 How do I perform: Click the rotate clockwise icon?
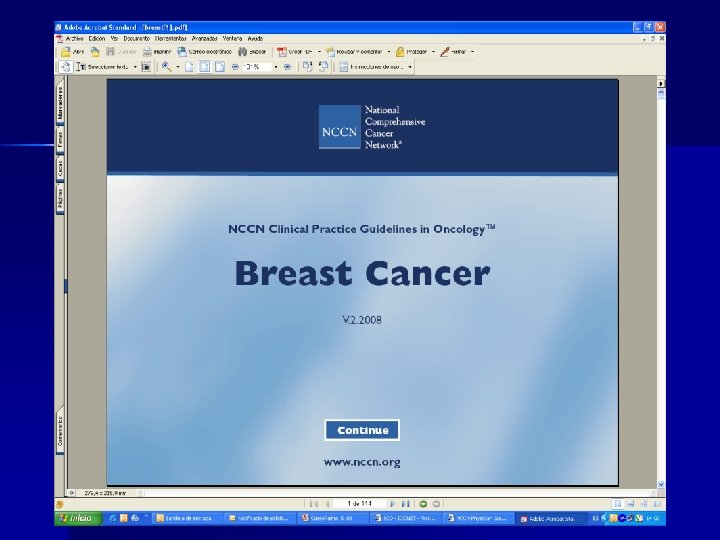[x=307, y=67]
